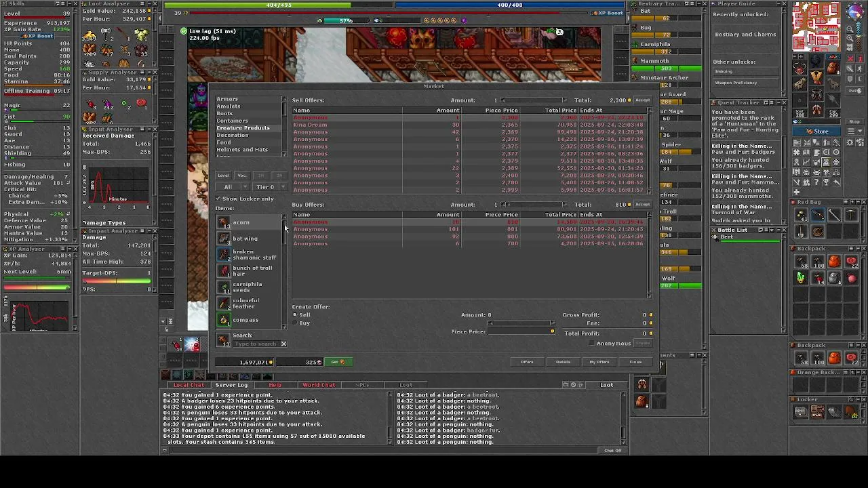Screen dimensions: 868x488
Task: Toggle the Anonymous offer checkbox
Action: (x=593, y=343)
